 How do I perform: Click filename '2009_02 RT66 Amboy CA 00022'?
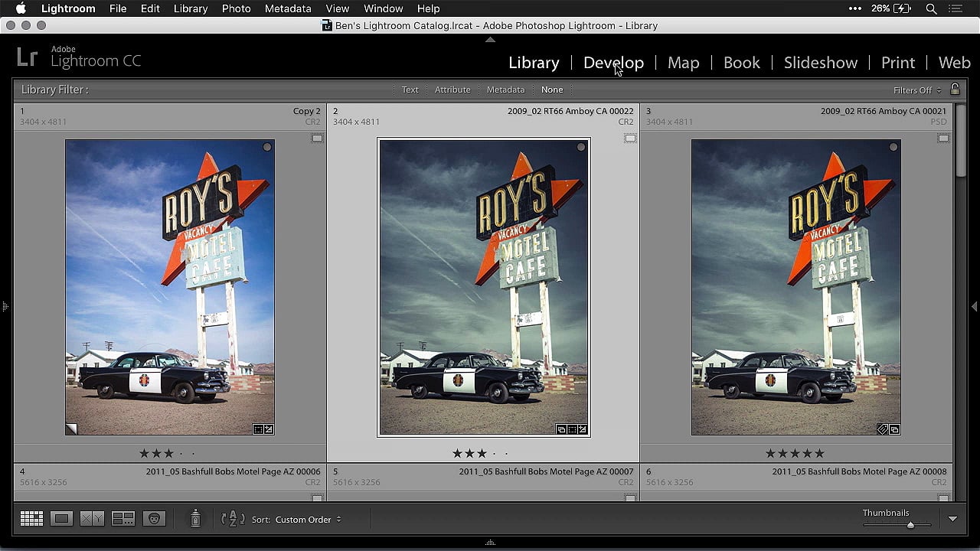(570, 111)
